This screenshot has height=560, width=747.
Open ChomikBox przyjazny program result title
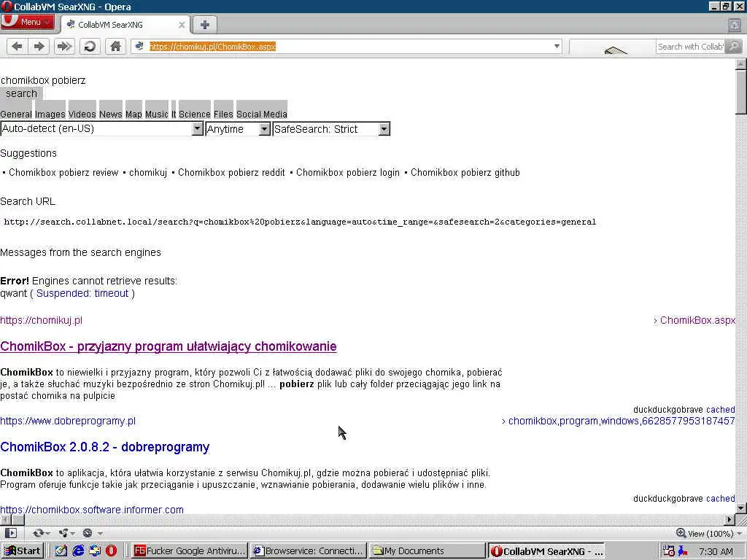169,346
